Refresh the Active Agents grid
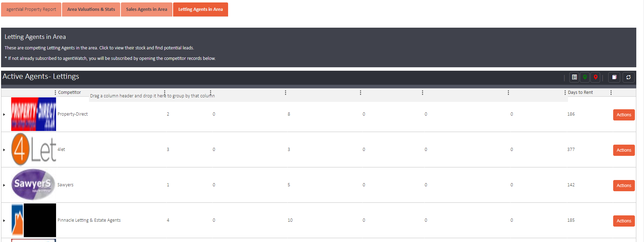 (x=628, y=77)
